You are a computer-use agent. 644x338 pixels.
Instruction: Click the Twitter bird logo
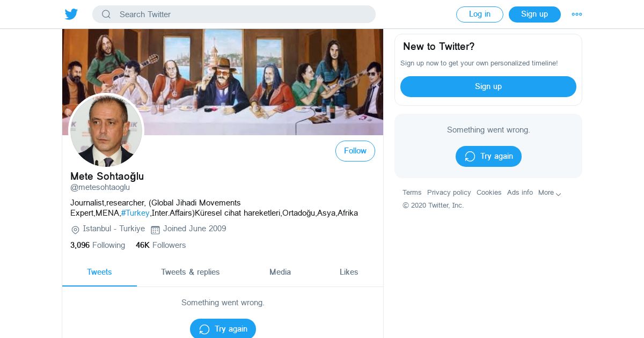71,14
